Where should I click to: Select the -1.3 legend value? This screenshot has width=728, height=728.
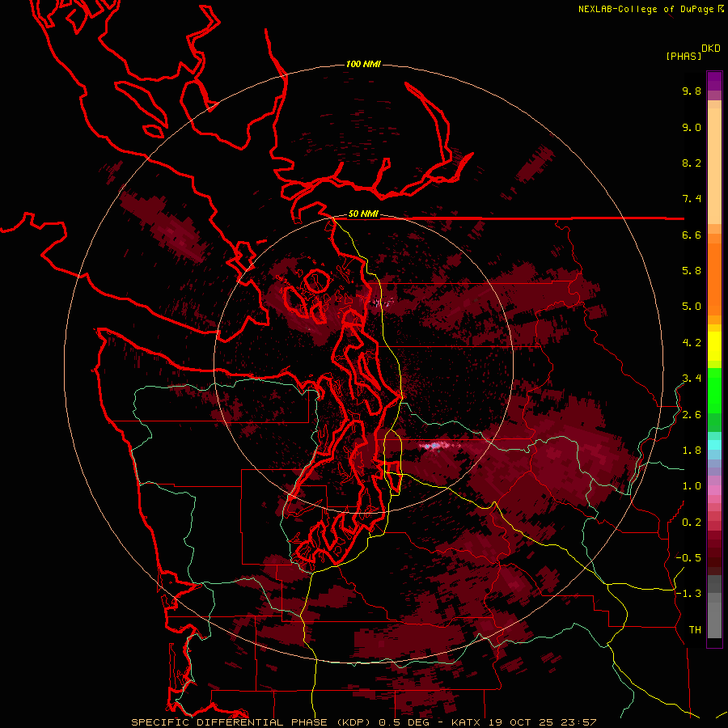688,594
